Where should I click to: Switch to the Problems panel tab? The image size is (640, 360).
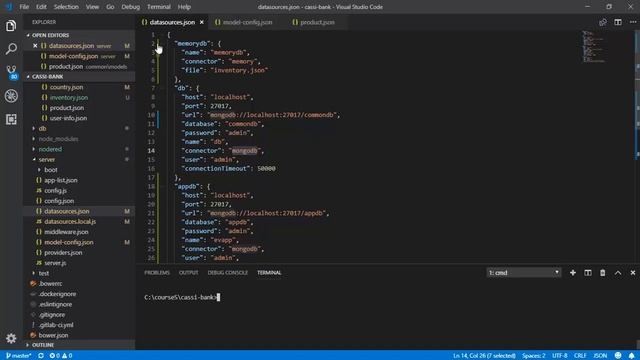157,273
